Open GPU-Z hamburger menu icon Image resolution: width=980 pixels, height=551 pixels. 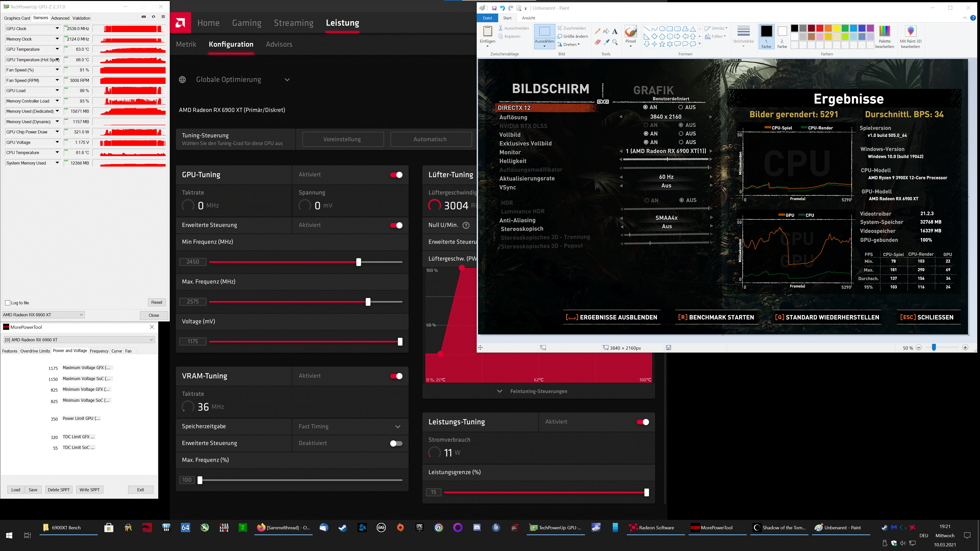[163, 17]
